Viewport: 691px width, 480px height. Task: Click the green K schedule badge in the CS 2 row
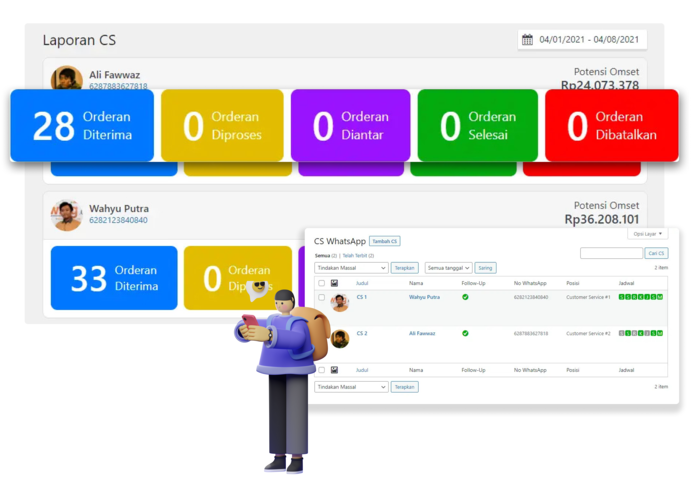[x=641, y=333]
